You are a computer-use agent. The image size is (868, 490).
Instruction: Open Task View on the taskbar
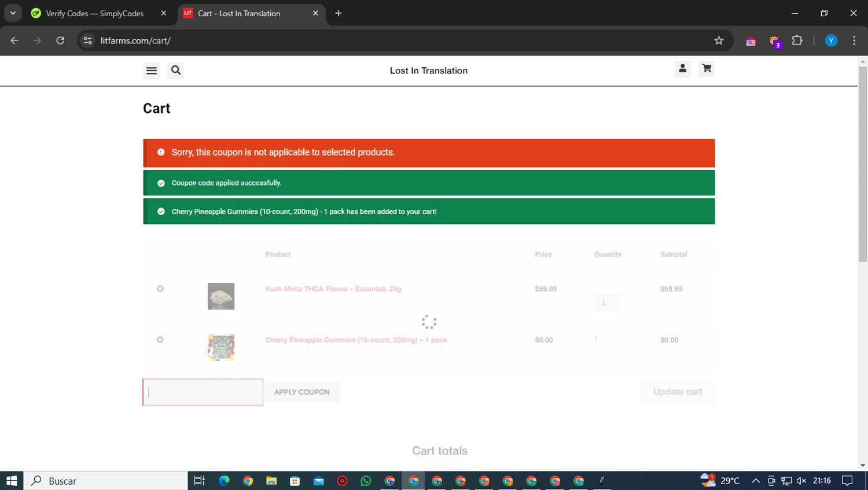(199, 481)
